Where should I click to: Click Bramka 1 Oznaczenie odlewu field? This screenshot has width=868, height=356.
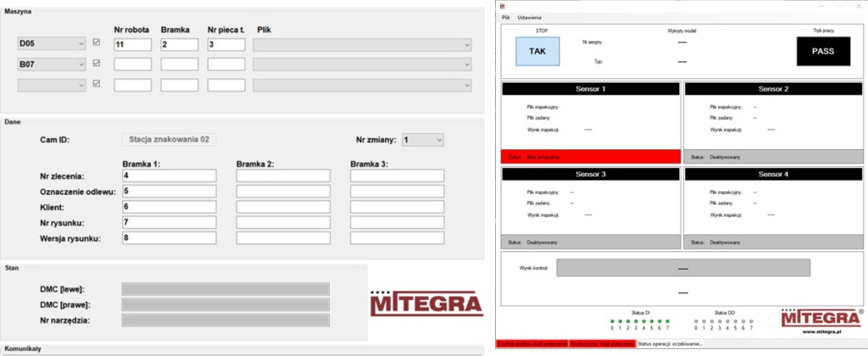170,191
